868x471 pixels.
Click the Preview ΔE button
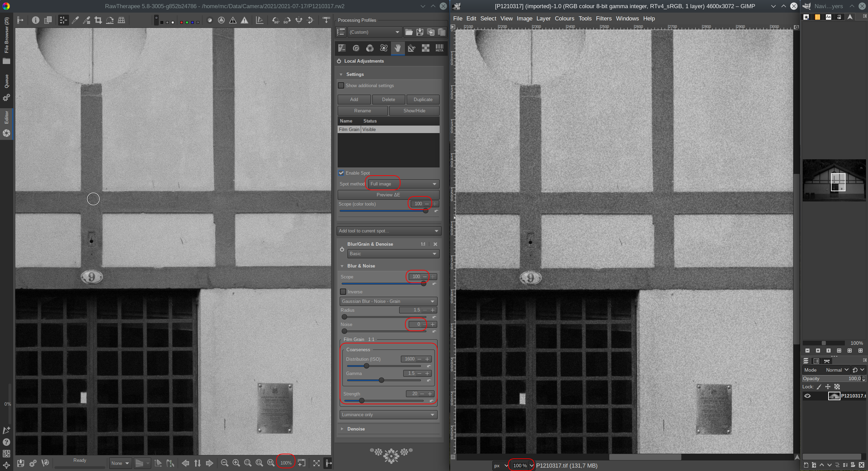tap(388, 195)
